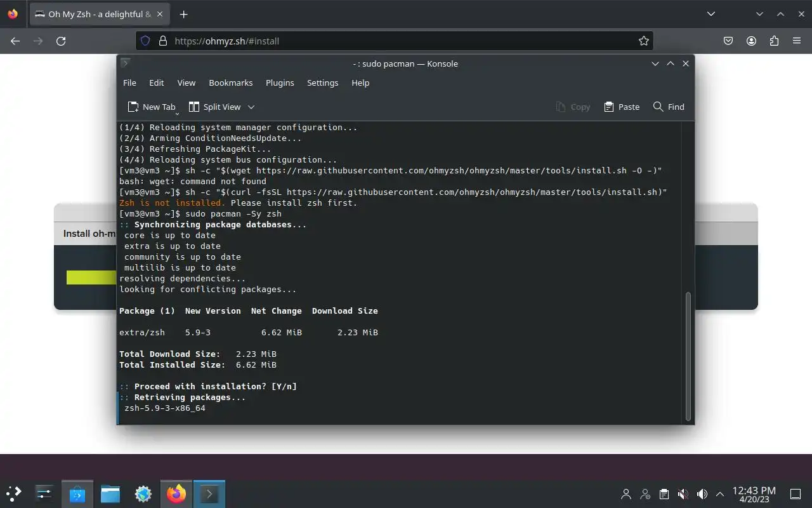812x508 pixels.
Task: Bookmark this page with the star
Action: [x=644, y=41]
